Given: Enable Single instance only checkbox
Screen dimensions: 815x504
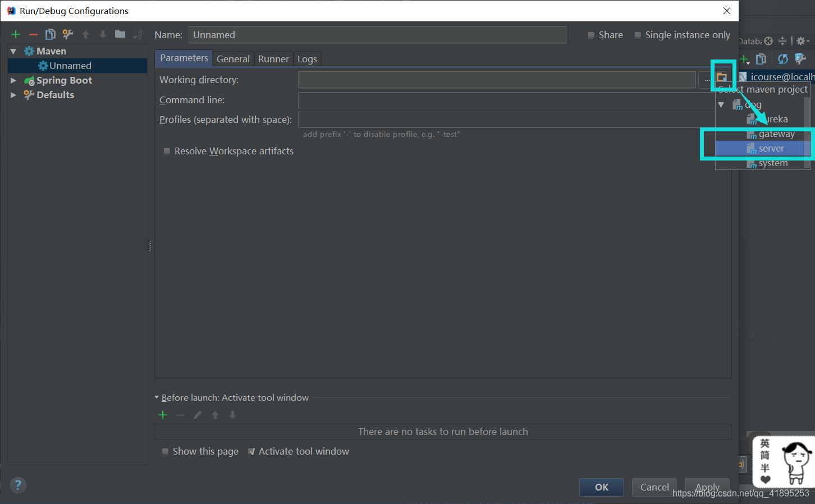Looking at the screenshot, I should click(638, 35).
